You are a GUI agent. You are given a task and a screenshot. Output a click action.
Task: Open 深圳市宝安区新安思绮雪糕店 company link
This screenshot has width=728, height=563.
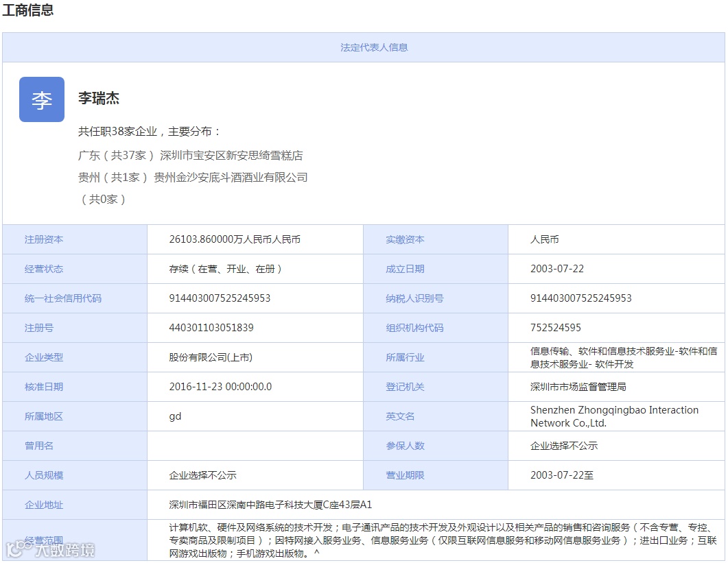(231, 156)
